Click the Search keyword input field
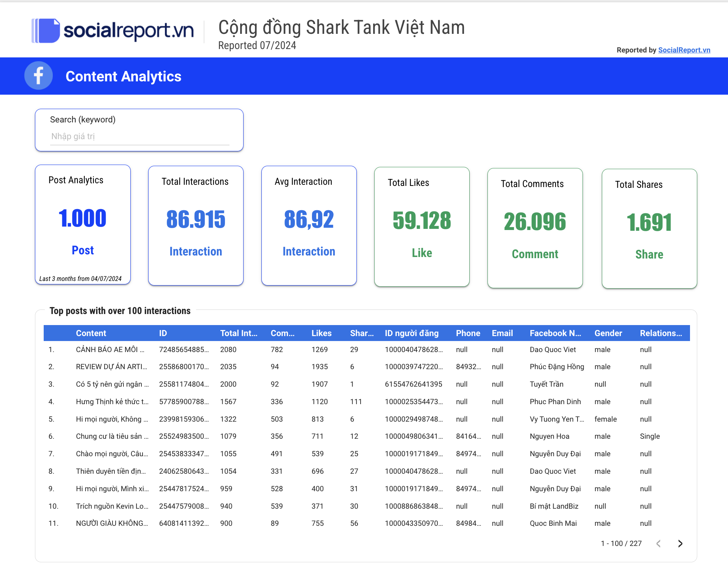The height and width of the screenshot is (568, 728). (x=140, y=136)
